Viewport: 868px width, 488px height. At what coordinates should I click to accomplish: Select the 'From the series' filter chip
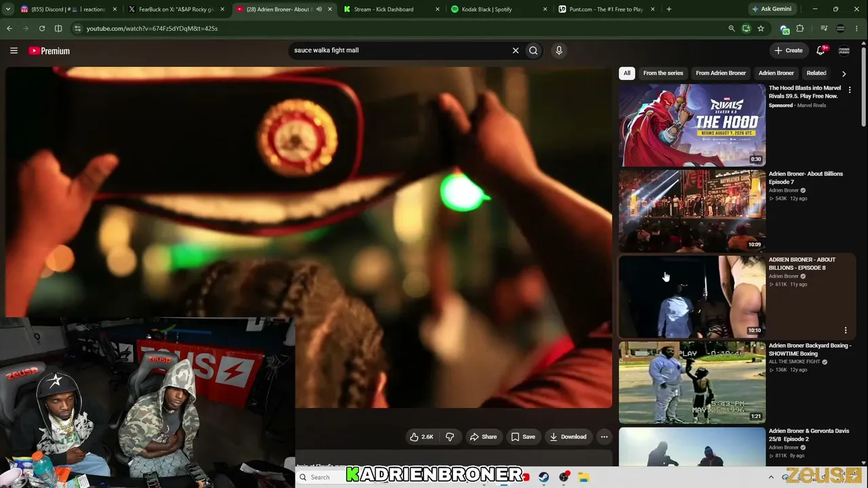pyautogui.click(x=663, y=73)
